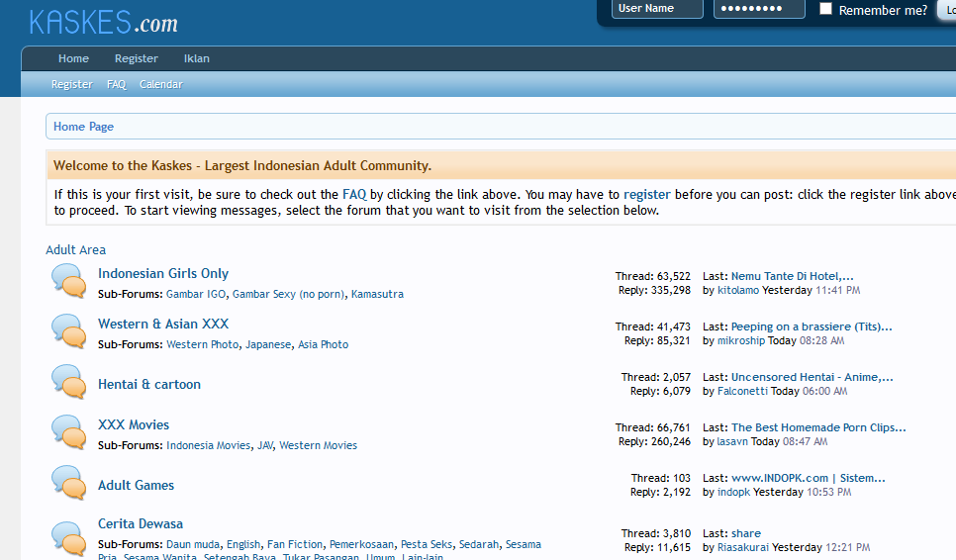
Task: View profile of user indopk
Action: click(733, 493)
